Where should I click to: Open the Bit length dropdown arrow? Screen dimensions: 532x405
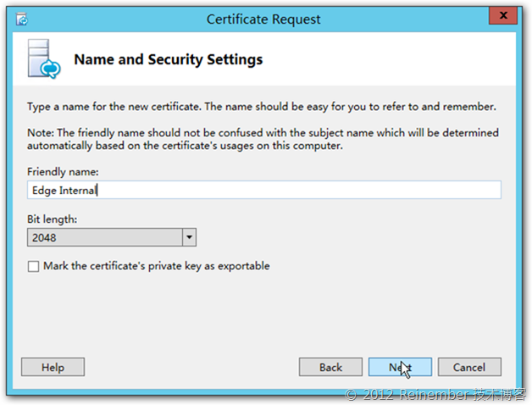click(x=189, y=237)
